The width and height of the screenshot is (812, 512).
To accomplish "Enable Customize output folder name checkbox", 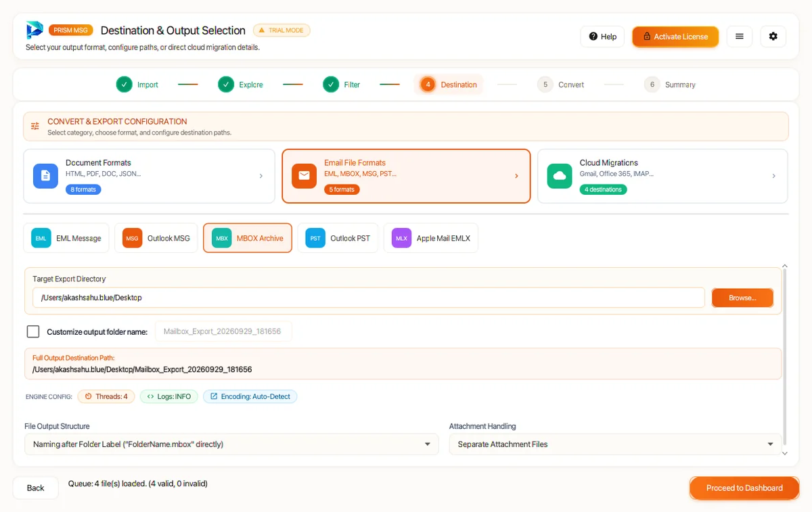I will point(33,331).
